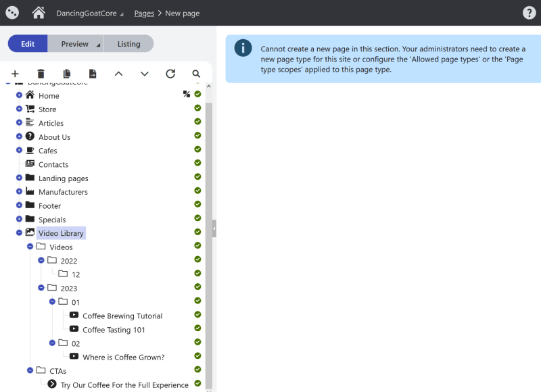Click the Home A/B test percent icon
The image size is (541, 392).
pyautogui.click(x=187, y=94)
